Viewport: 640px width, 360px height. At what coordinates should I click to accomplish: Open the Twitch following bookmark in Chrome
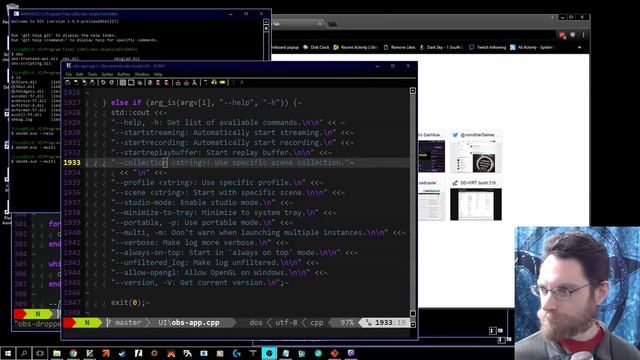(x=488, y=47)
